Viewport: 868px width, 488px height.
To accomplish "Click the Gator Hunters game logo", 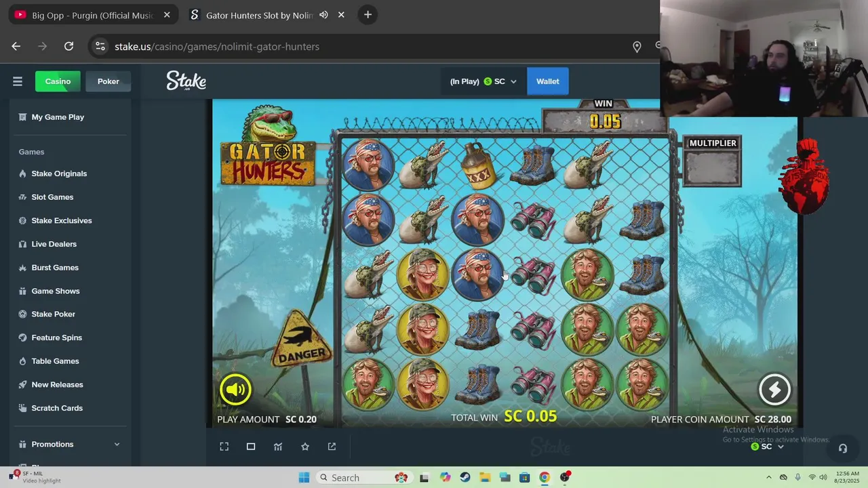I will (267, 146).
